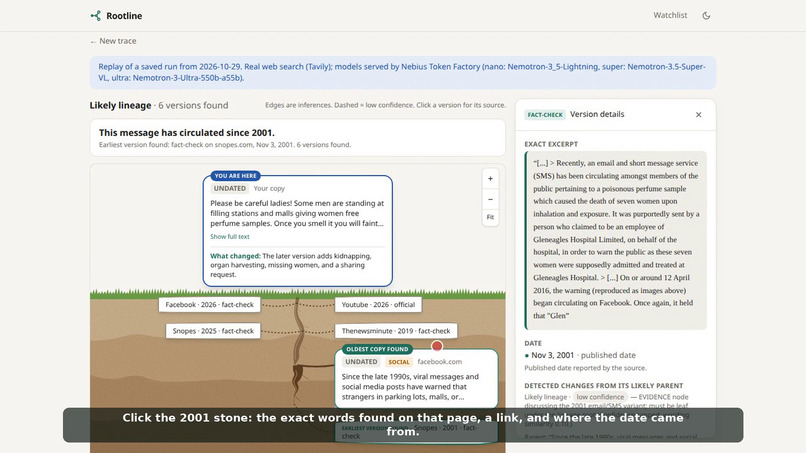Click the SOCIAL tag on oldest copy card
The image size is (806, 453).
point(399,362)
